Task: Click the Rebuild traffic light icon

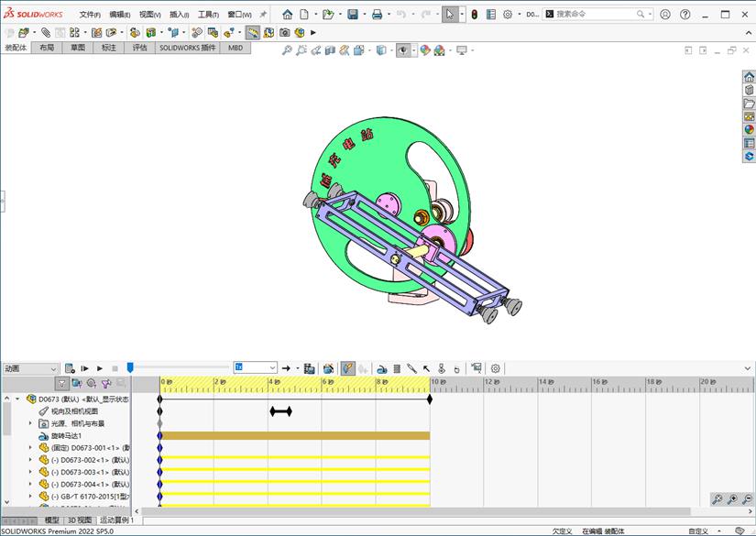Action: (x=475, y=15)
